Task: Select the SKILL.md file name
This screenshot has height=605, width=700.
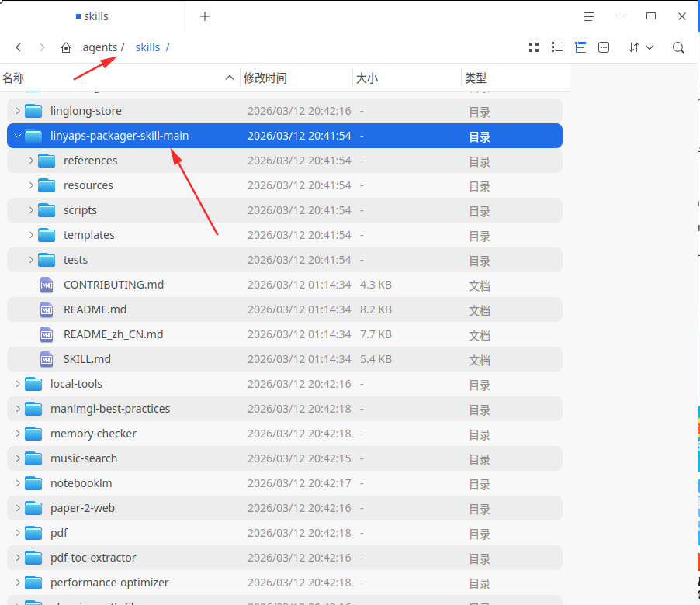Action: pos(87,359)
